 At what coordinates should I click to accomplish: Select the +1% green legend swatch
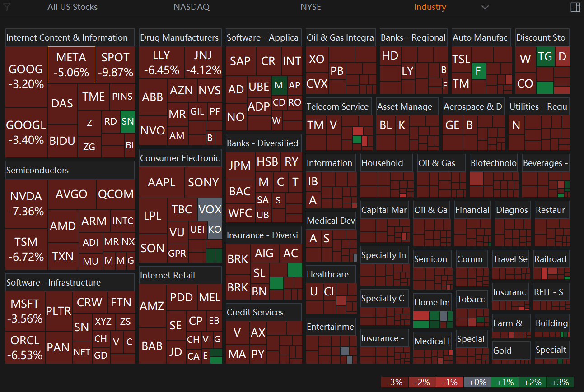coord(505,383)
